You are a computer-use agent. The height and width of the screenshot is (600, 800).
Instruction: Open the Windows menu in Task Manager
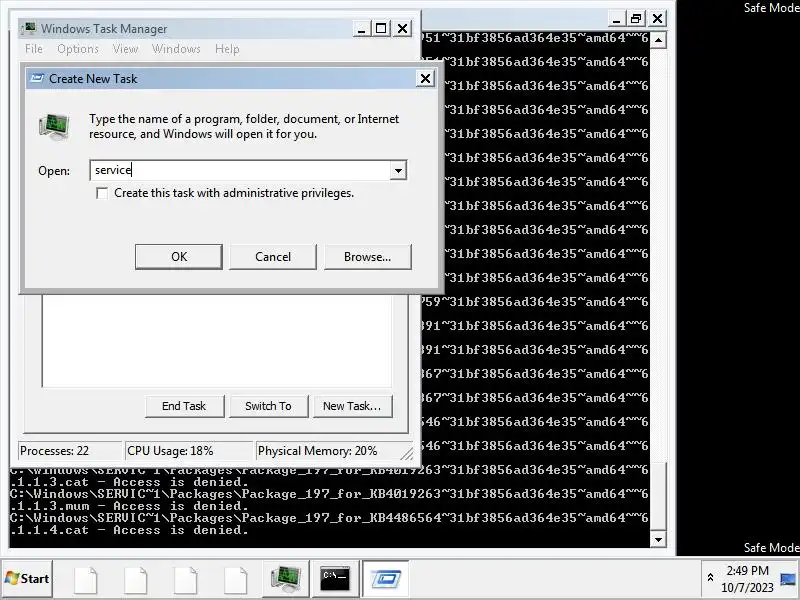click(x=176, y=49)
